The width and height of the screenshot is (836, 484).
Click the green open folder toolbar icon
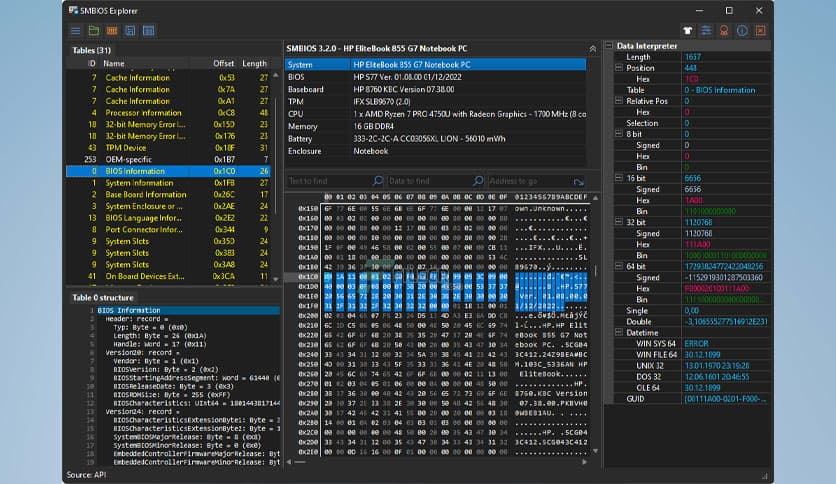(94, 31)
